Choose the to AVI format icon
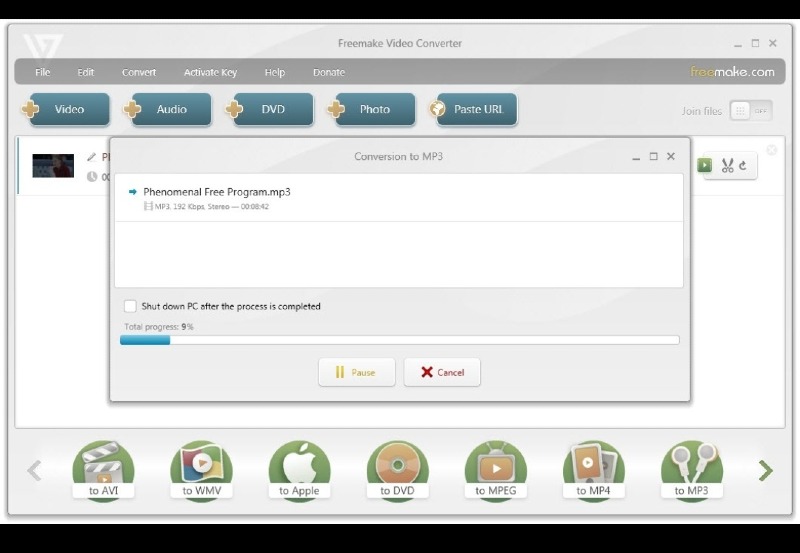The height and width of the screenshot is (553, 800). pos(104,470)
